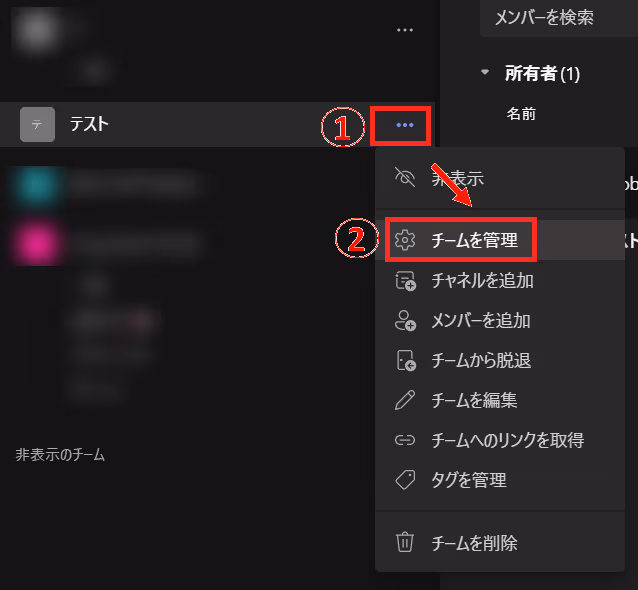638x590 pixels.
Task: Click the link chain icon
Action: (x=405, y=440)
